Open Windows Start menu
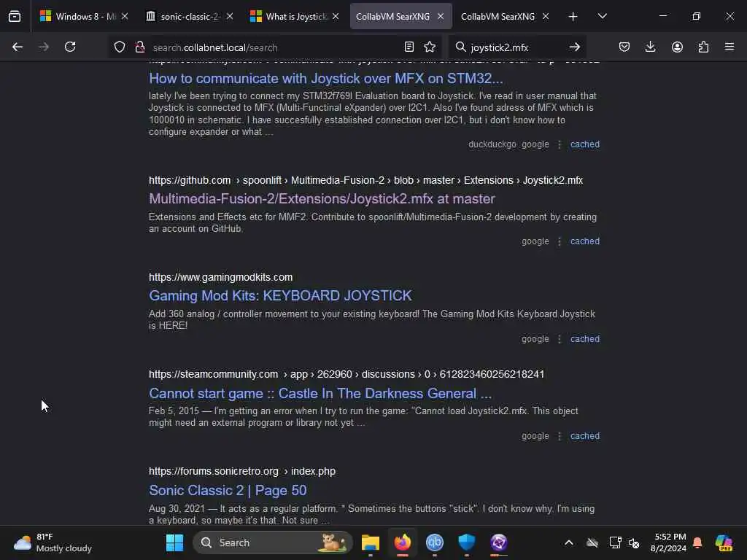 click(x=174, y=542)
